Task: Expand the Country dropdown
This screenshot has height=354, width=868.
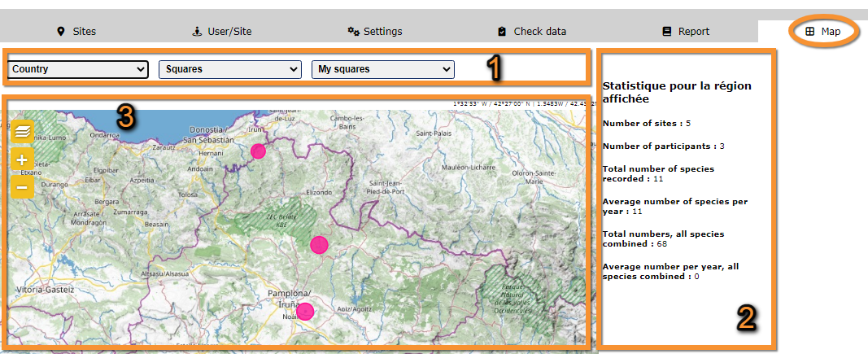Action: point(78,69)
